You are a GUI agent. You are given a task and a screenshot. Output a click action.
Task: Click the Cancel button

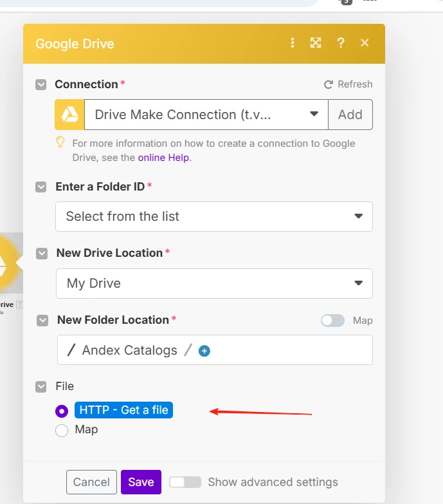click(x=91, y=482)
